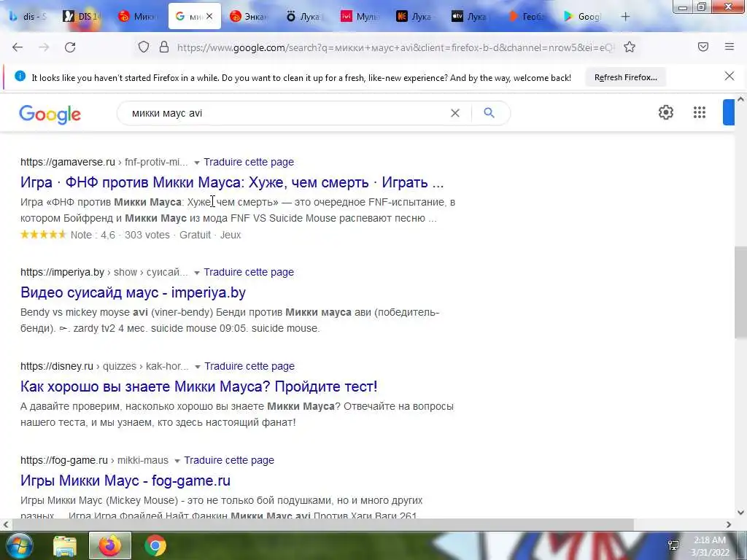Translate the gamaverse.ru result page
The height and width of the screenshot is (560, 747).
click(249, 162)
